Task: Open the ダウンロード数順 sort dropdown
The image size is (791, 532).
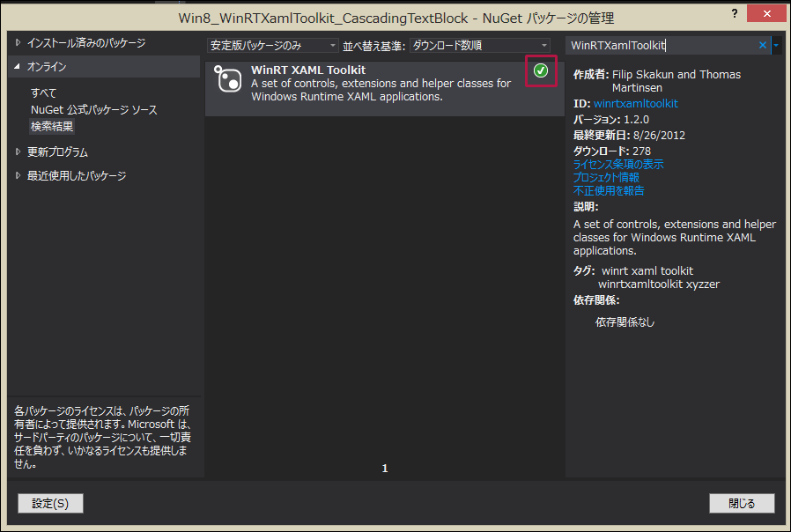Action: pyautogui.click(x=480, y=46)
